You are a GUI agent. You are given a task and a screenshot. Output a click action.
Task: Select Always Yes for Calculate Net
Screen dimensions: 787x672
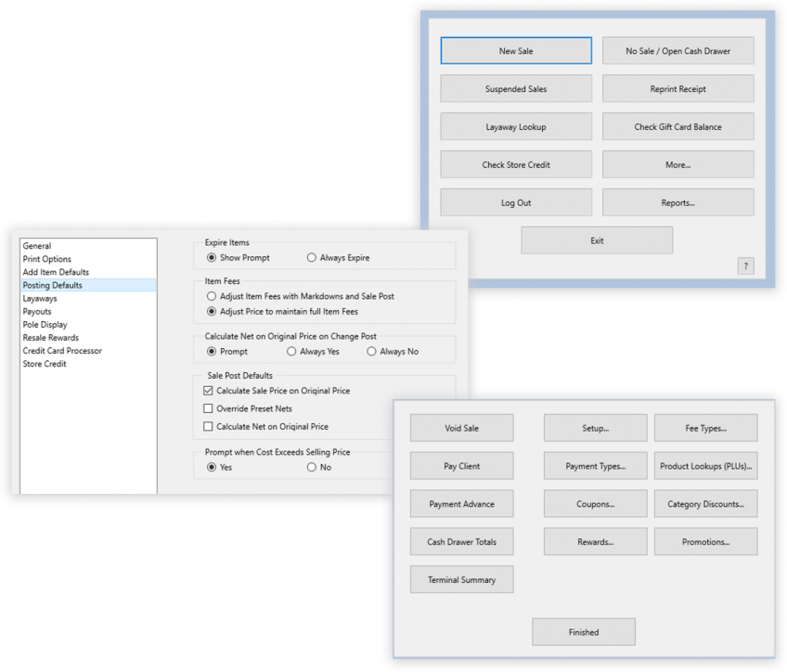pyautogui.click(x=292, y=352)
